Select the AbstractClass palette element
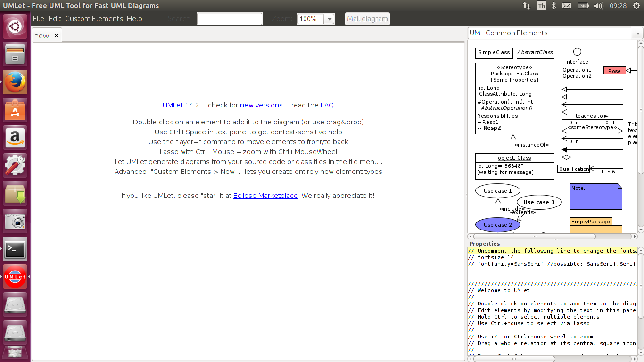Viewport: 644px width, 362px height. coord(535,53)
